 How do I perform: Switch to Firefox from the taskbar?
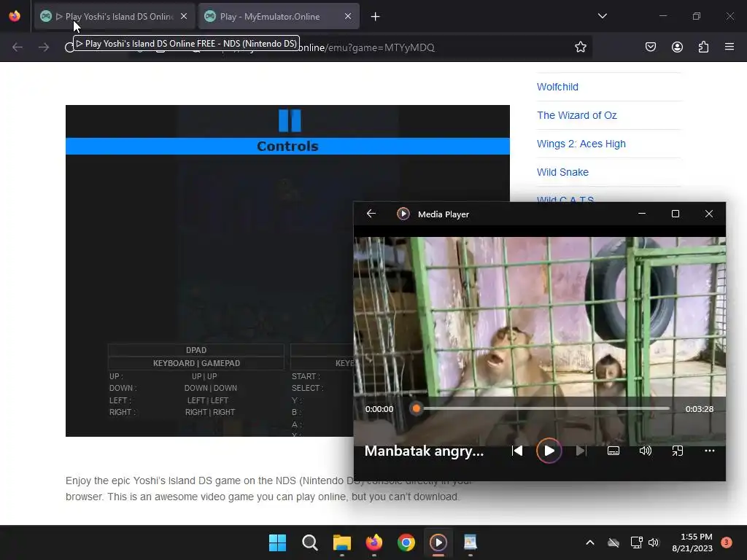point(374,542)
